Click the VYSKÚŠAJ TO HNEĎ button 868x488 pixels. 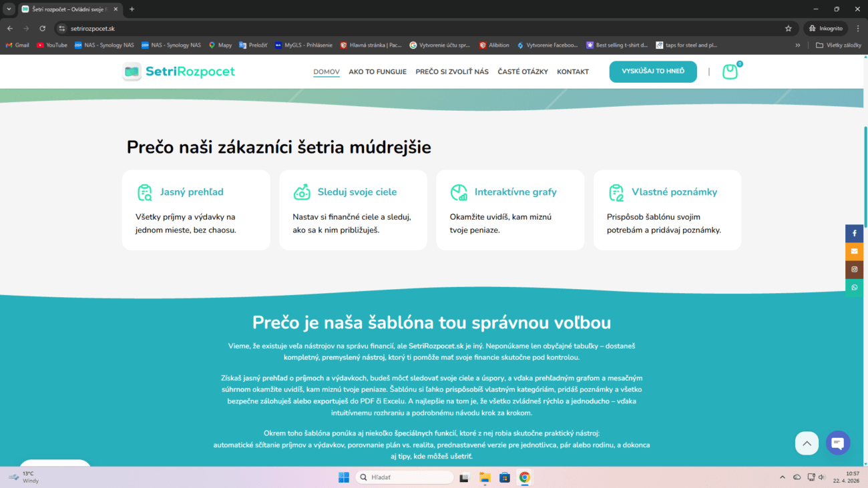tap(652, 71)
